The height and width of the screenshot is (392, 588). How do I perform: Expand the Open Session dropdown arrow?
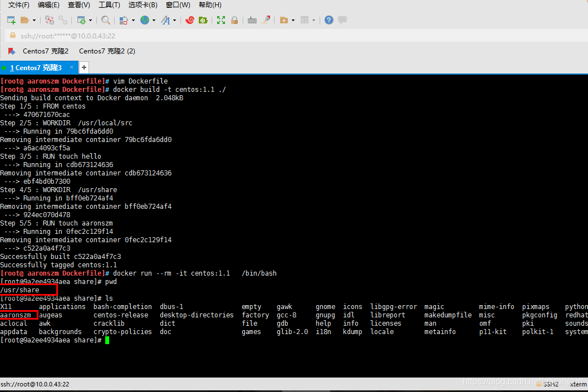pyautogui.click(x=34, y=20)
